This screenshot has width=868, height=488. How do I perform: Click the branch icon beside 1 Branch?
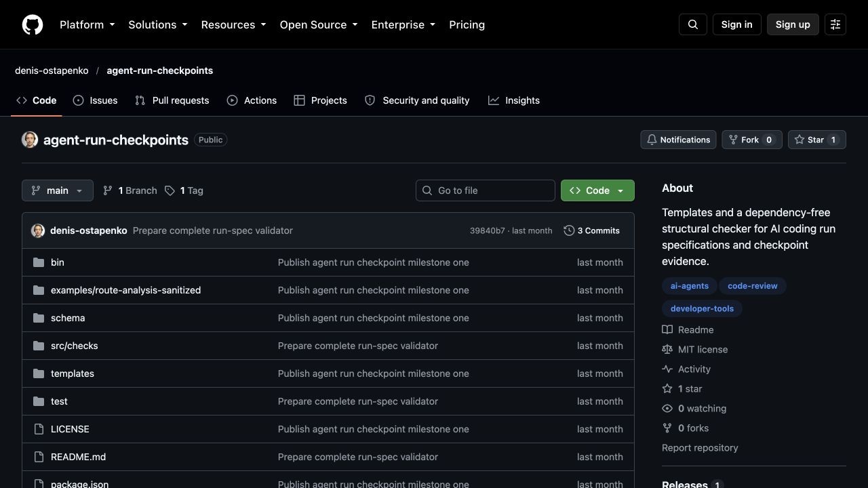pos(108,190)
